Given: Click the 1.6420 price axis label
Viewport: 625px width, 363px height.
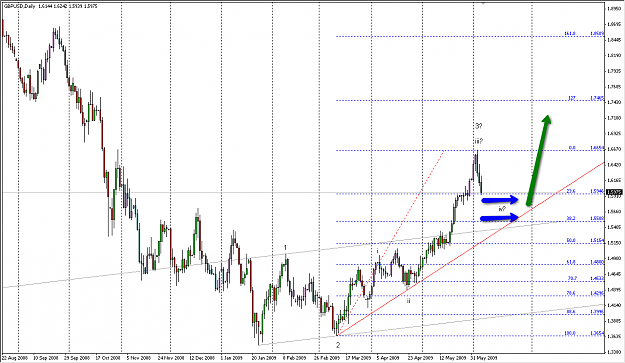Looking at the screenshot, I should (x=614, y=165).
